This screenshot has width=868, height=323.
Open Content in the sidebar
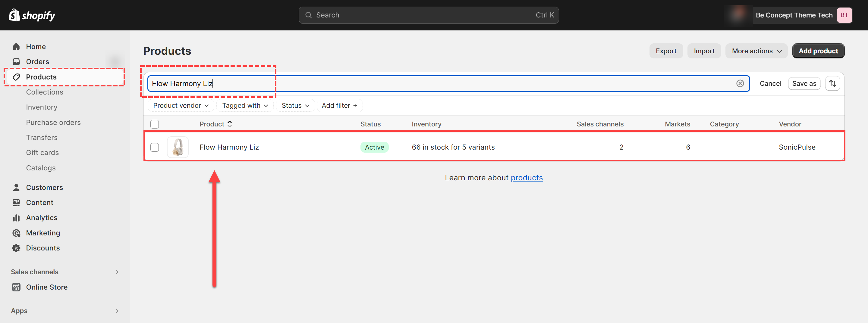[x=40, y=203]
